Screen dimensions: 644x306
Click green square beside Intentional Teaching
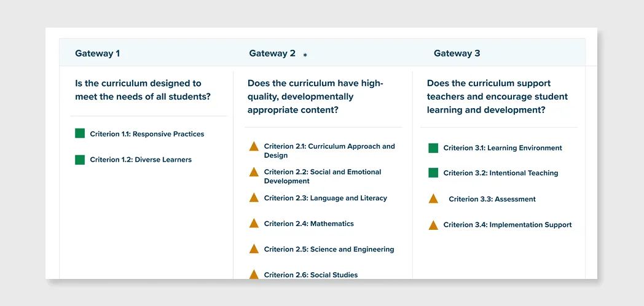point(433,173)
